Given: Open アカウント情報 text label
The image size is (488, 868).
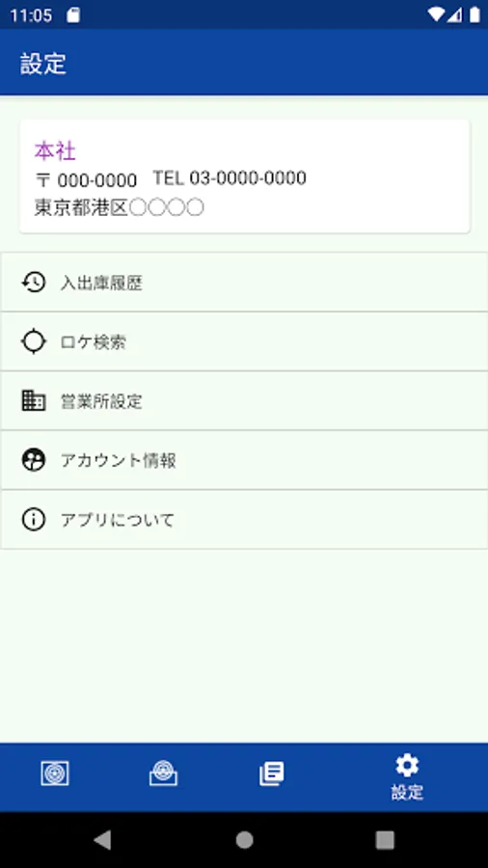Looking at the screenshot, I should pyautogui.click(x=119, y=460).
